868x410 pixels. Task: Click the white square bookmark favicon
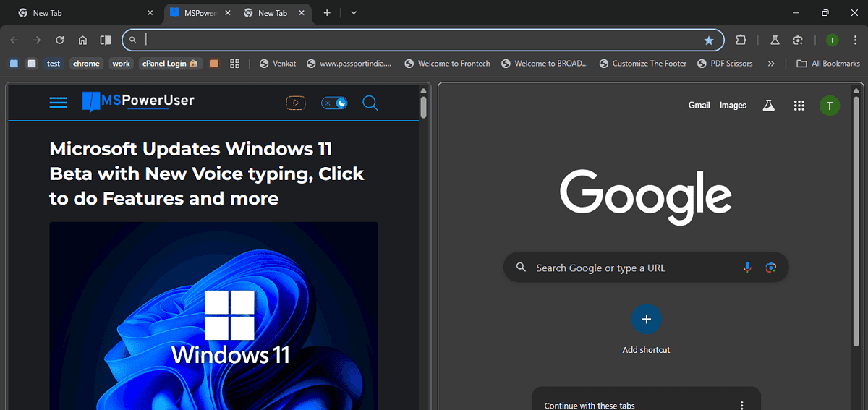[x=32, y=64]
